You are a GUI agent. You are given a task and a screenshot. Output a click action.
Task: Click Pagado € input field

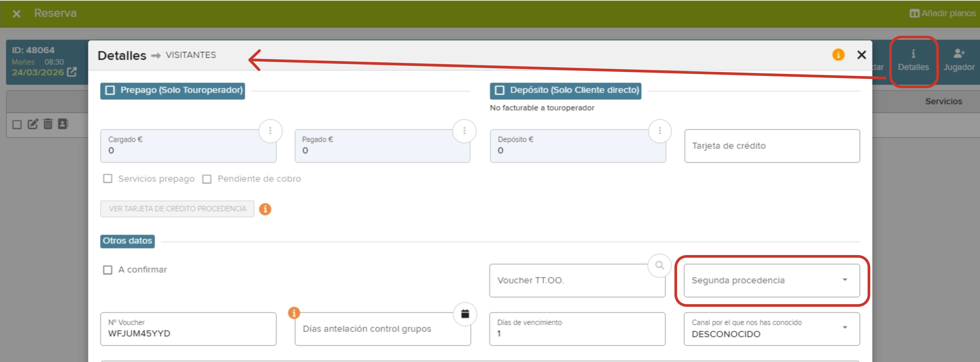(382, 146)
